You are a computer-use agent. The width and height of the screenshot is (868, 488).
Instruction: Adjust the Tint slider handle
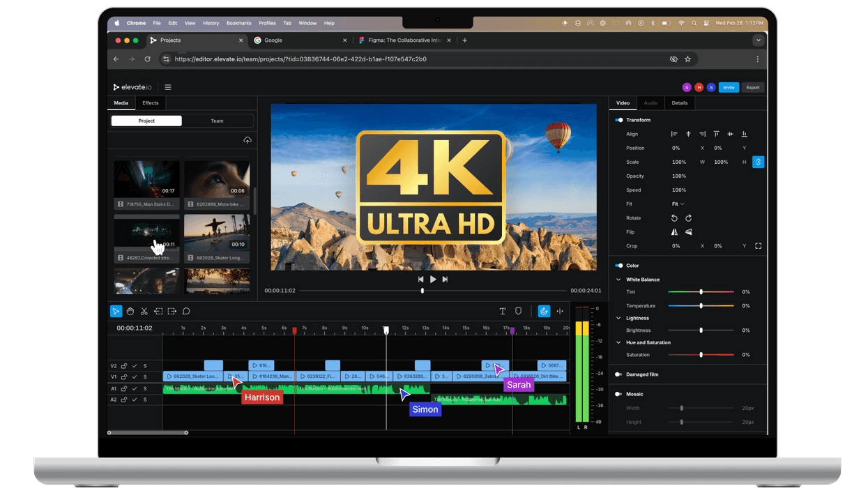coord(701,292)
